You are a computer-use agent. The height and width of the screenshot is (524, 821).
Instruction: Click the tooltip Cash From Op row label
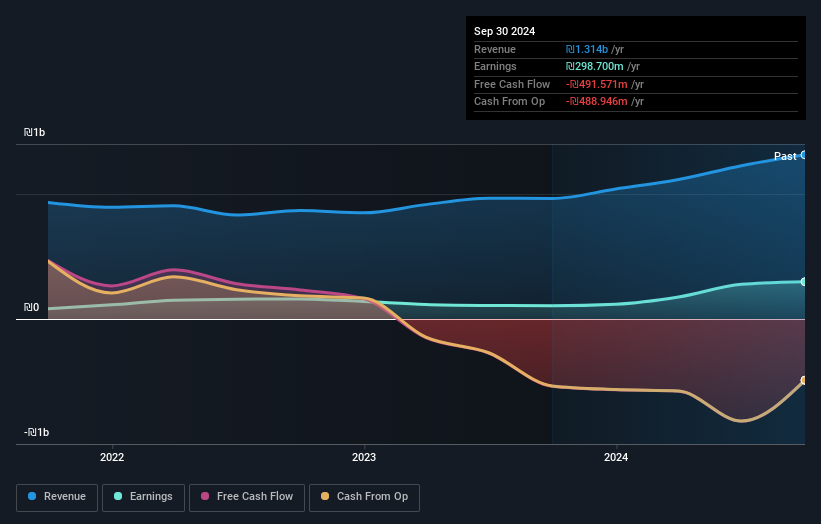click(x=509, y=102)
